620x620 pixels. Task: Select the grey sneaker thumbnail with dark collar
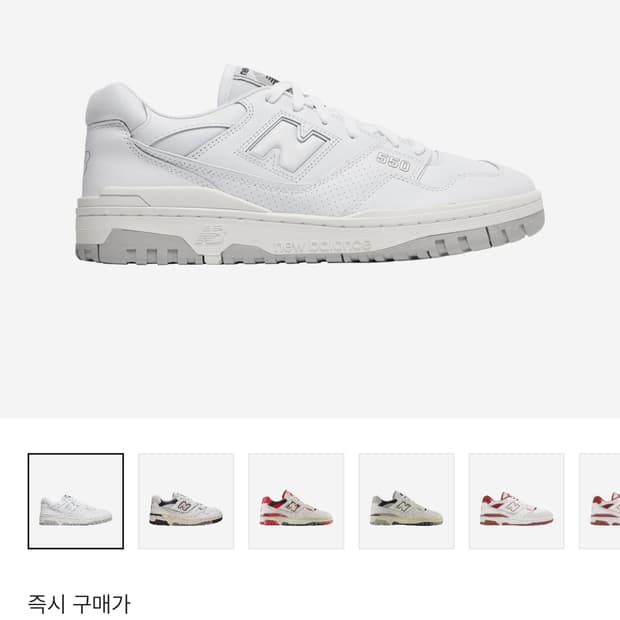tap(406, 501)
